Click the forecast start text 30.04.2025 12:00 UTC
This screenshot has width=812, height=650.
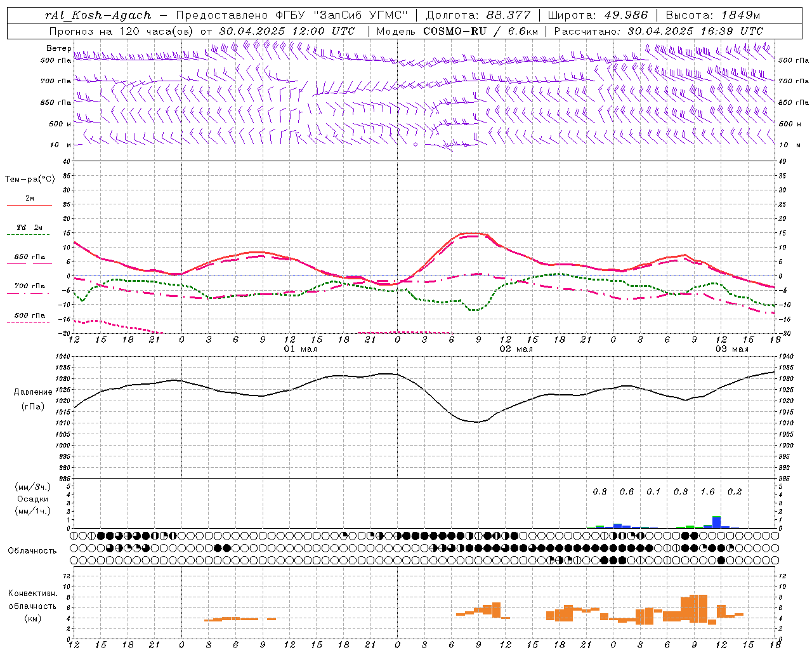(x=287, y=31)
